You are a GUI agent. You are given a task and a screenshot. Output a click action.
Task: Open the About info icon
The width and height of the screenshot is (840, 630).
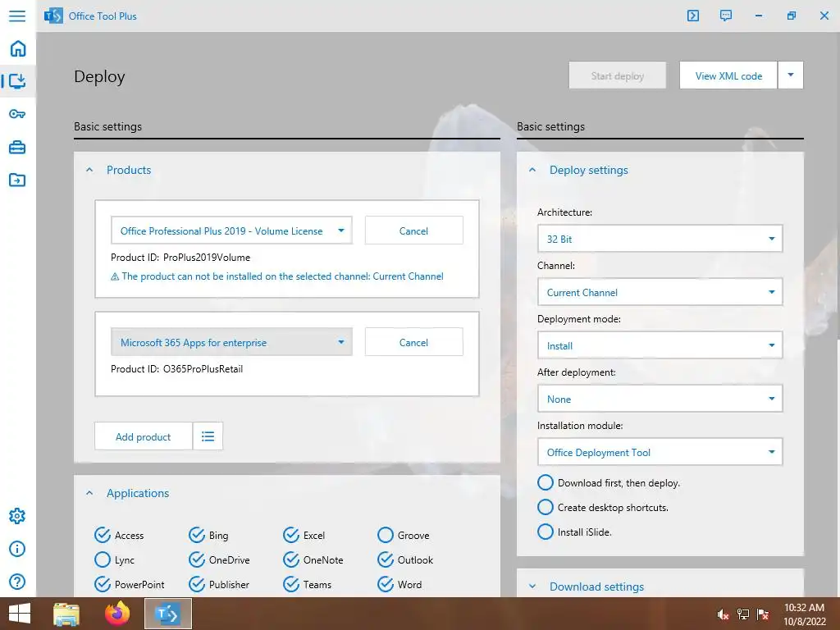tap(17, 549)
